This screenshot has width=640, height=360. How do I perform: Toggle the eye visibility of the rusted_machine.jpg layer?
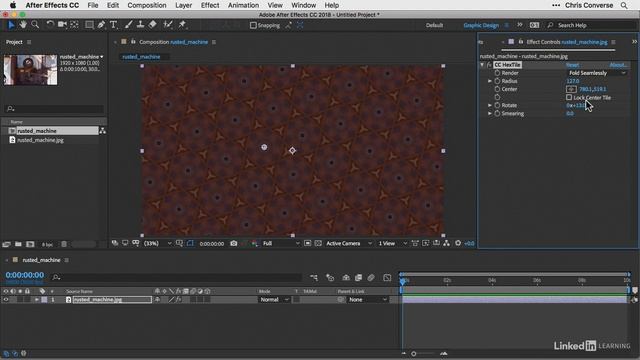pyautogui.click(x=6, y=300)
